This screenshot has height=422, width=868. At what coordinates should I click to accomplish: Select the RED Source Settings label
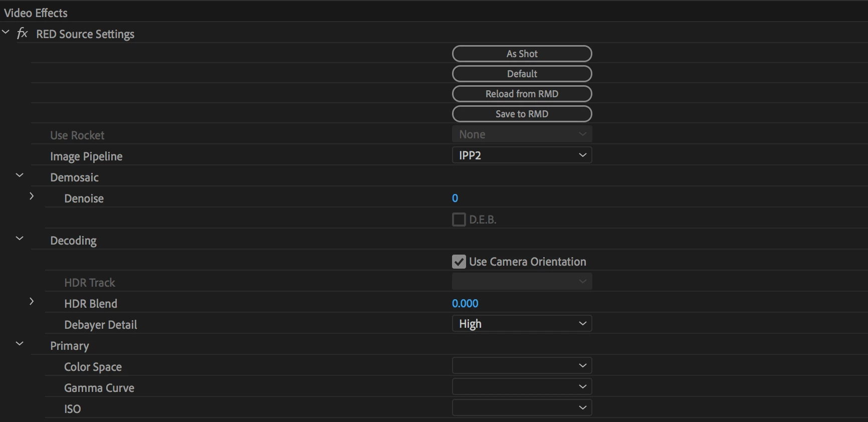click(85, 34)
